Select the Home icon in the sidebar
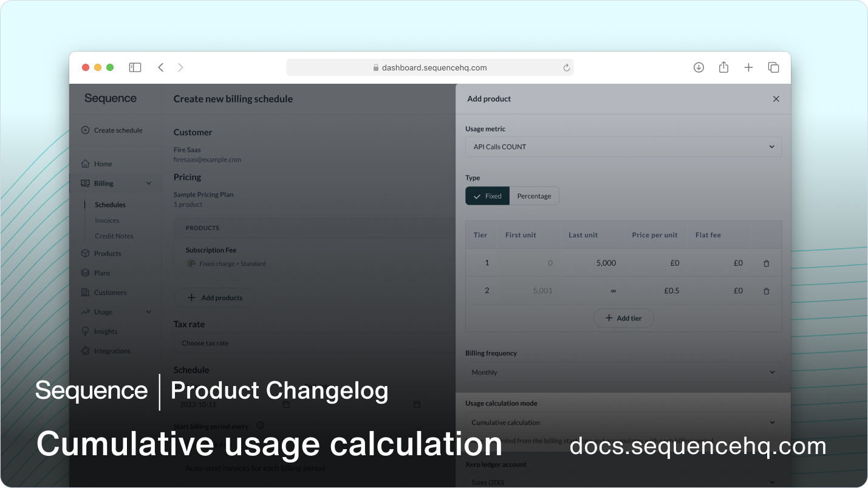The image size is (868, 488). coord(86,163)
